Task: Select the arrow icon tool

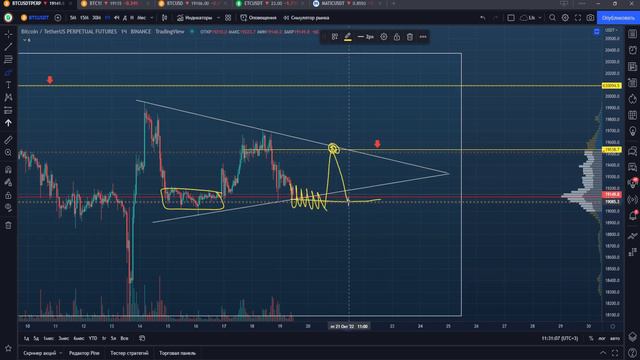Action: pyautogui.click(x=8, y=123)
